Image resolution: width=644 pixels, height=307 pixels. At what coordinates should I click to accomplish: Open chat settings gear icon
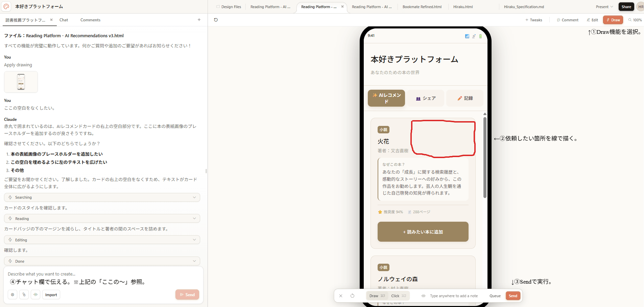[x=13, y=295]
